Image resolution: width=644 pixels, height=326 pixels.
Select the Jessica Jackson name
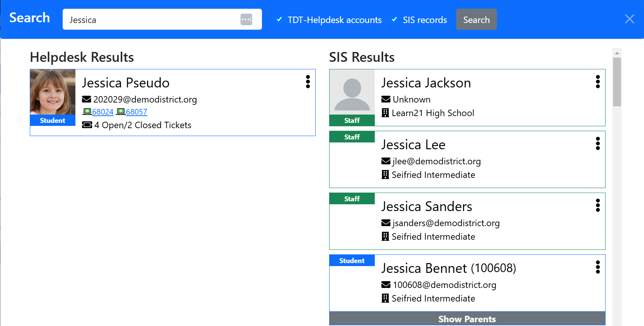426,83
